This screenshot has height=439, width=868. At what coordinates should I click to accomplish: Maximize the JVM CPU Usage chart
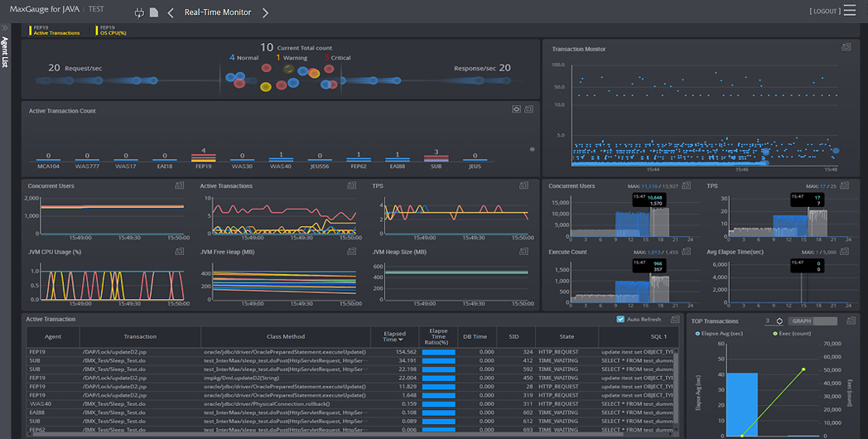pyautogui.click(x=180, y=251)
